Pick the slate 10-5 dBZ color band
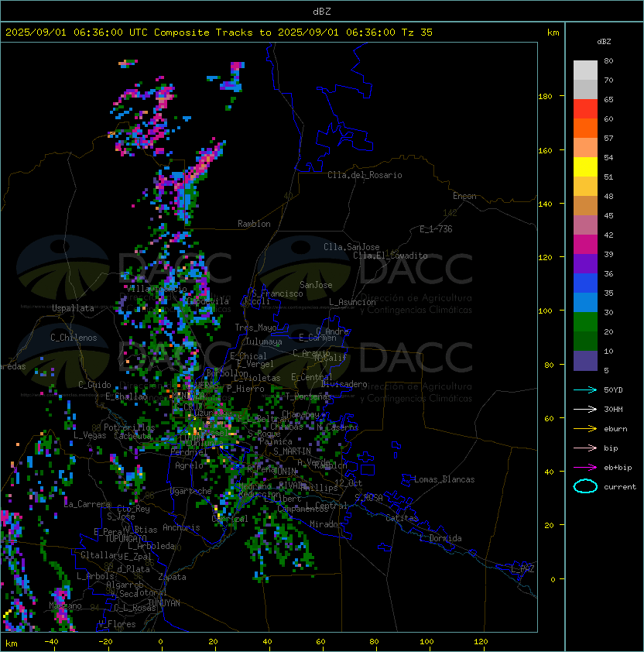This screenshot has height=652, width=644. click(585, 361)
